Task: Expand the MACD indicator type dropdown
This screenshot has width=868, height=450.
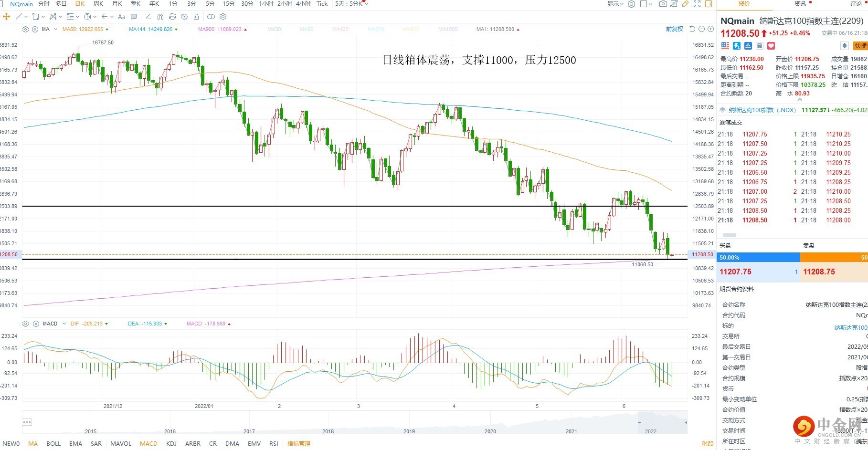Action: tap(64, 324)
